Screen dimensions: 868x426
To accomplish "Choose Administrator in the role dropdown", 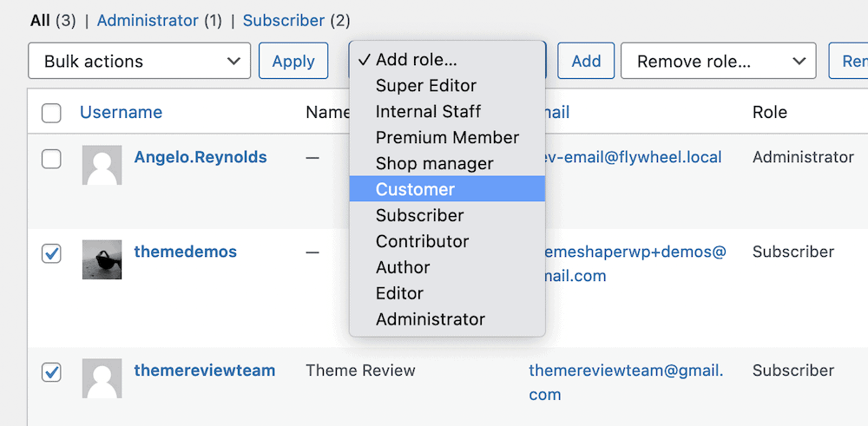I will (x=447, y=319).
